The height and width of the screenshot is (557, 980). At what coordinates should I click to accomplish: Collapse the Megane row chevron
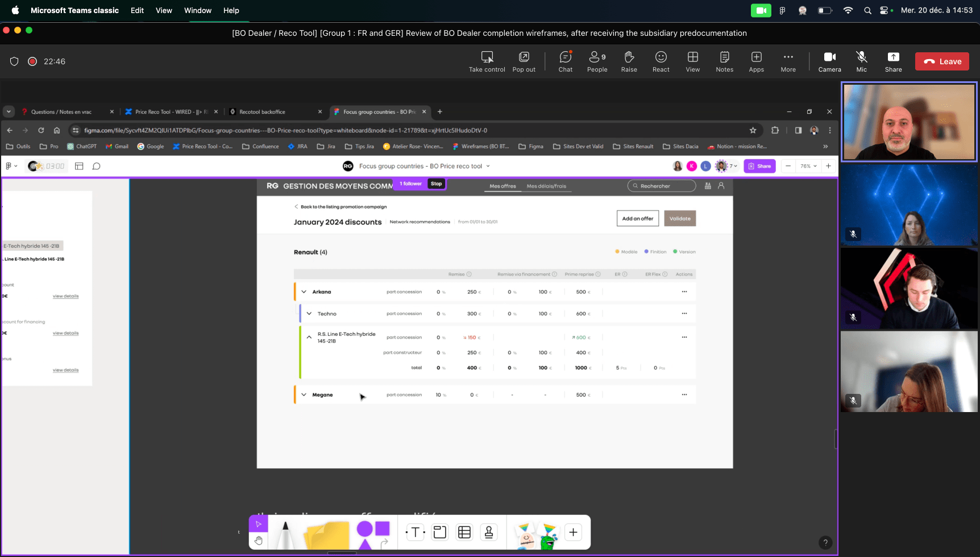(x=304, y=394)
